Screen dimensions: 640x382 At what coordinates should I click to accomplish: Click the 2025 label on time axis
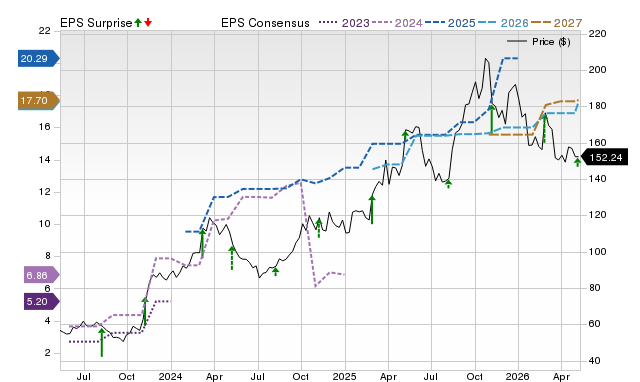tap(344, 376)
